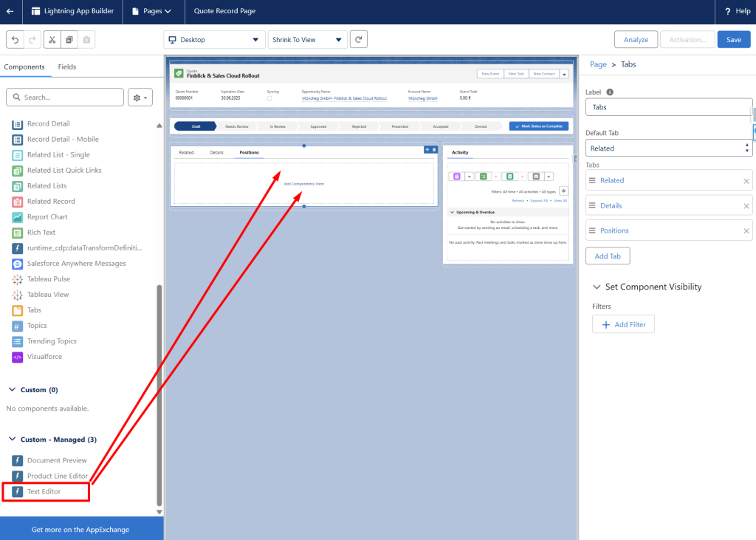
Task: Click the refresh canvas icon
Action: [x=359, y=40]
